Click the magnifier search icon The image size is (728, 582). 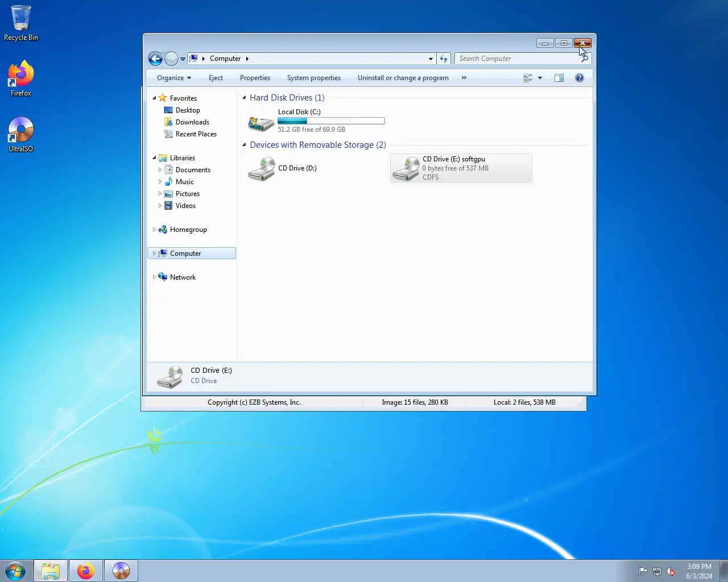click(585, 59)
